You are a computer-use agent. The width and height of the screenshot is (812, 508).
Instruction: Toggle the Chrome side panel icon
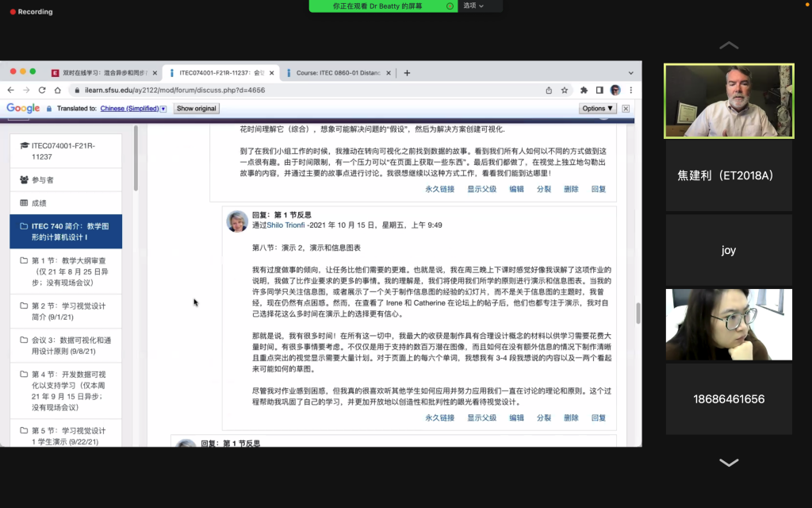599,90
